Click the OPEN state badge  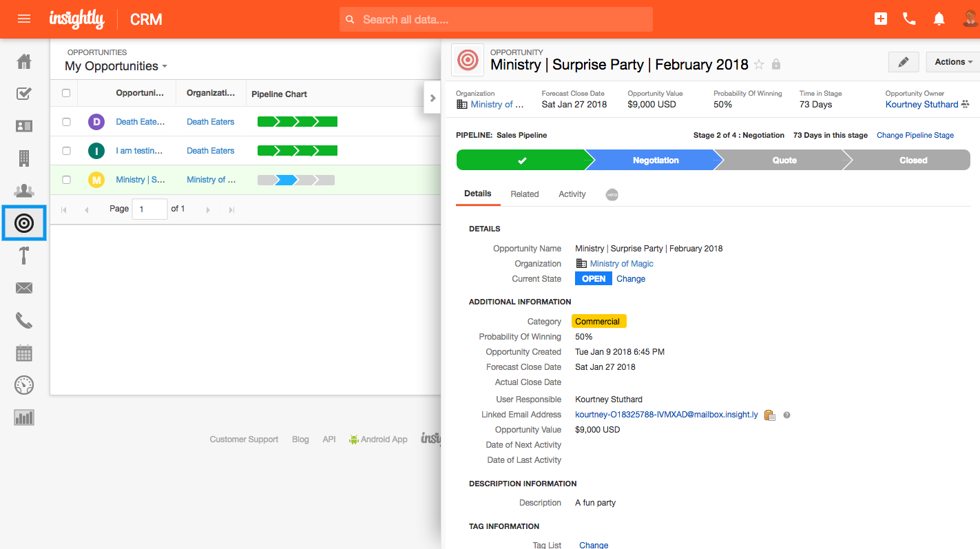coord(594,279)
